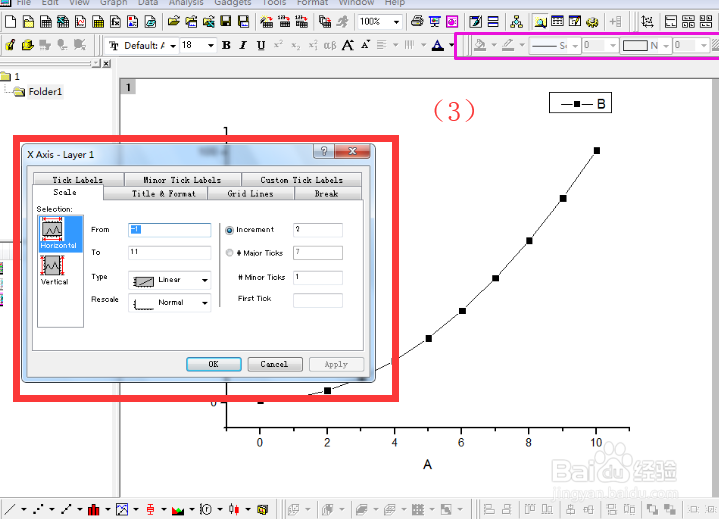Switch to the Title & Format tab
Screen dimensions: 719x519
click(164, 193)
